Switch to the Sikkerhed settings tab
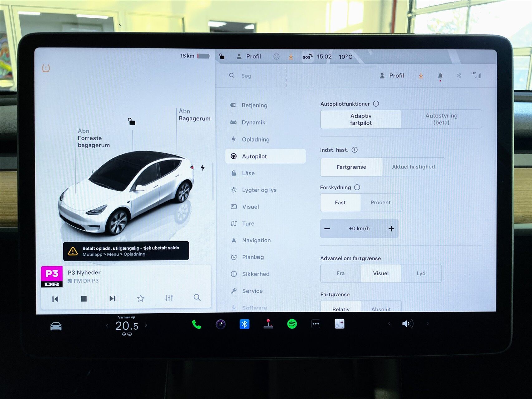Viewport: 532px width, 399px height. tap(256, 274)
